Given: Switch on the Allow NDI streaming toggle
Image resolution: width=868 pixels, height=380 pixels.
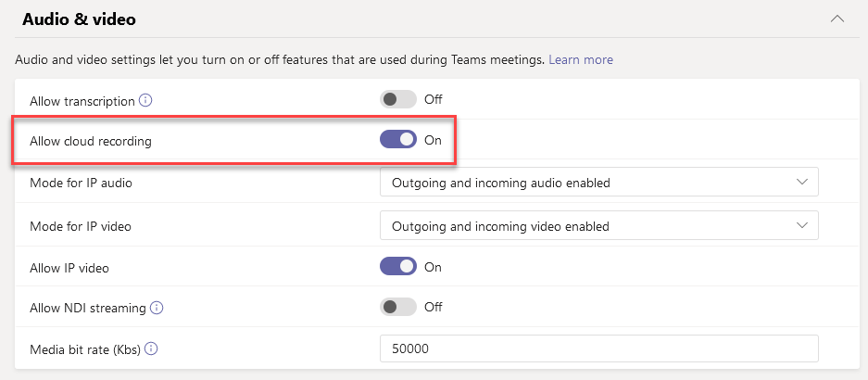Looking at the screenshot, I should coord(398,307).
